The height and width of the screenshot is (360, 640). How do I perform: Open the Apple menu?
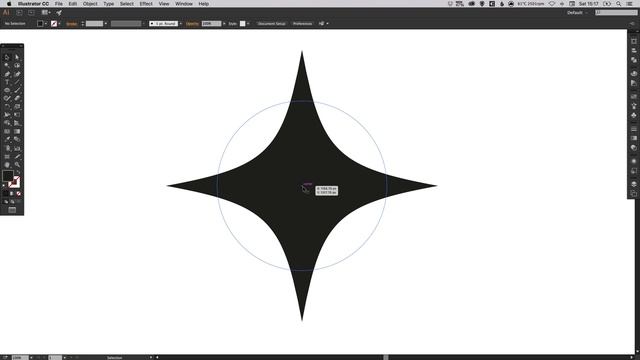coord(9,4)
